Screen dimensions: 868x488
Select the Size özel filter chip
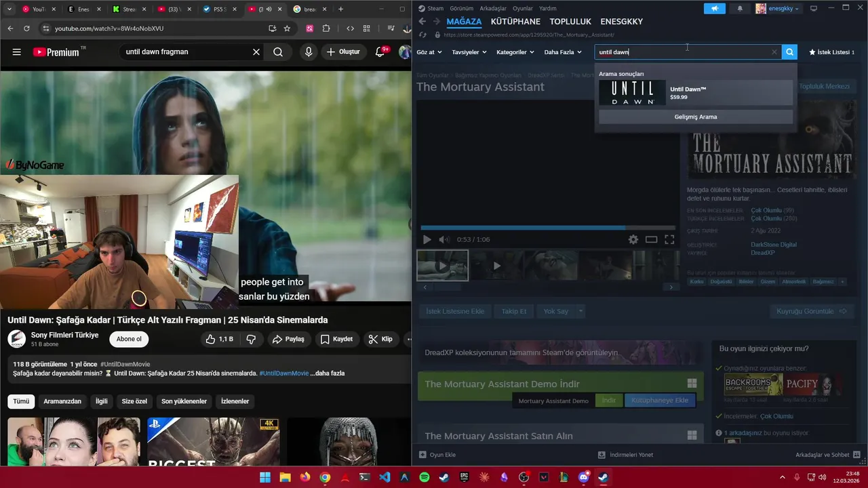tap(134, 401)
